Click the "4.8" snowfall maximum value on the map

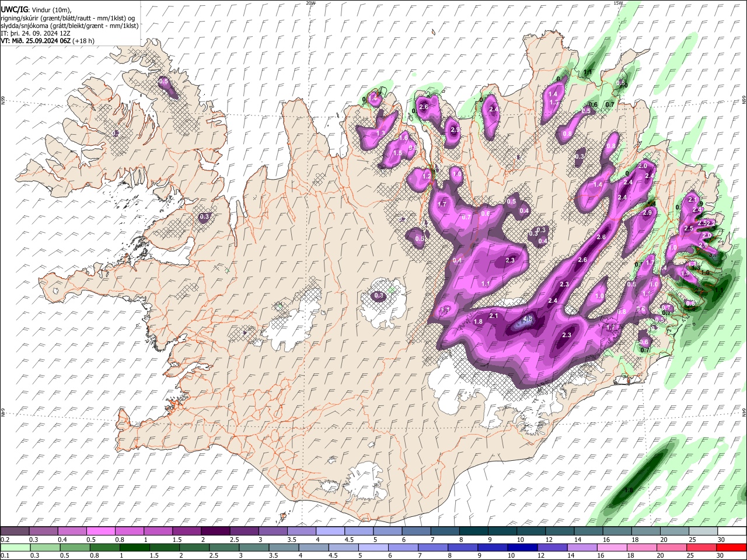click(528, 319)
